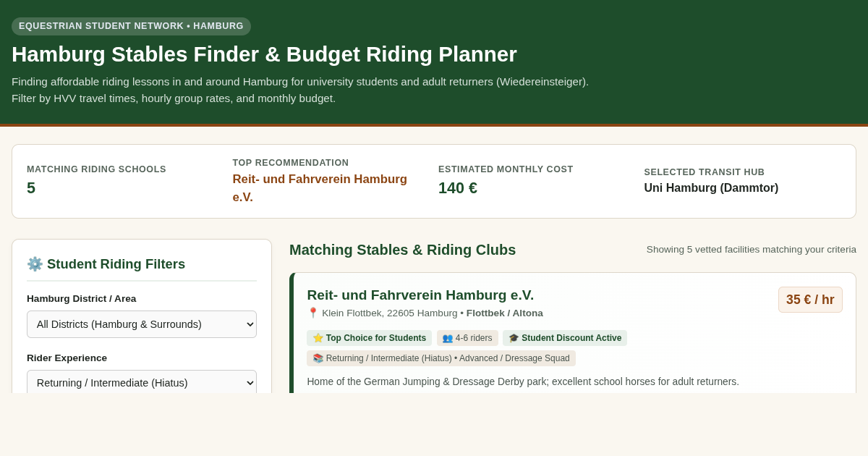Click the Student Discount Active badge

click(565, 338)
